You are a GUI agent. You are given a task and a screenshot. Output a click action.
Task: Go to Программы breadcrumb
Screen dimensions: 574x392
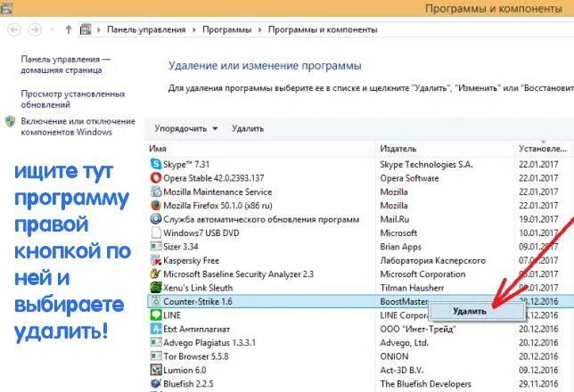tap(227, 29)
